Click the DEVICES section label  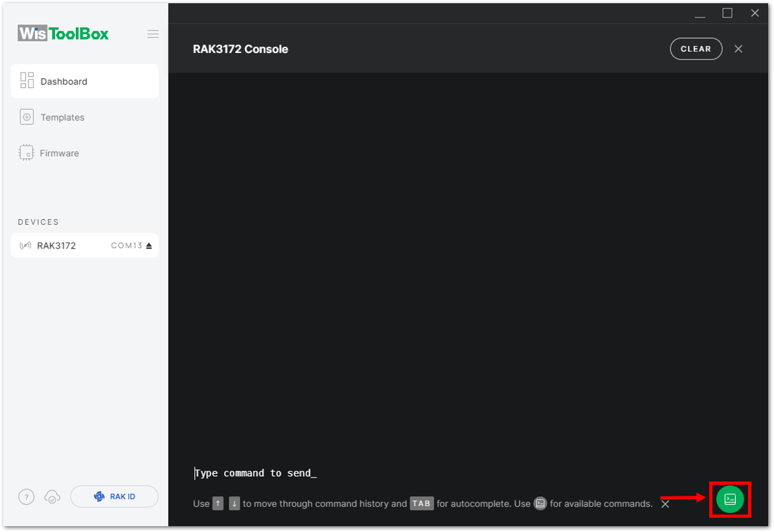38,222
